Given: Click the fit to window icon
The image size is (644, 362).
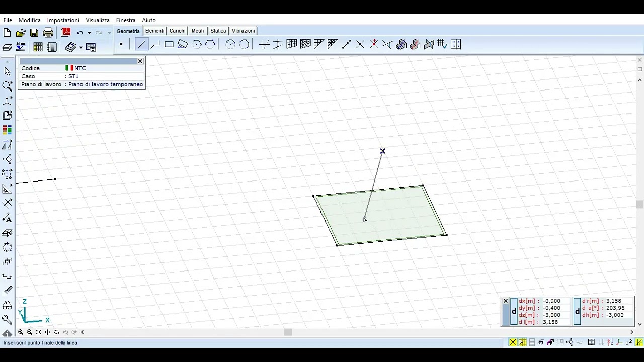Looking at the screenshot, I should coord(39,332).
